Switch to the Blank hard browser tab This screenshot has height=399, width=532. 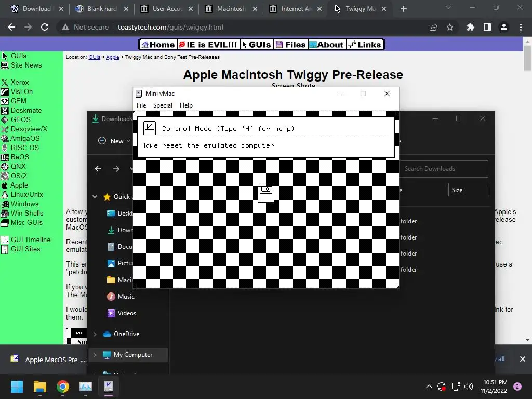[102, 9]
